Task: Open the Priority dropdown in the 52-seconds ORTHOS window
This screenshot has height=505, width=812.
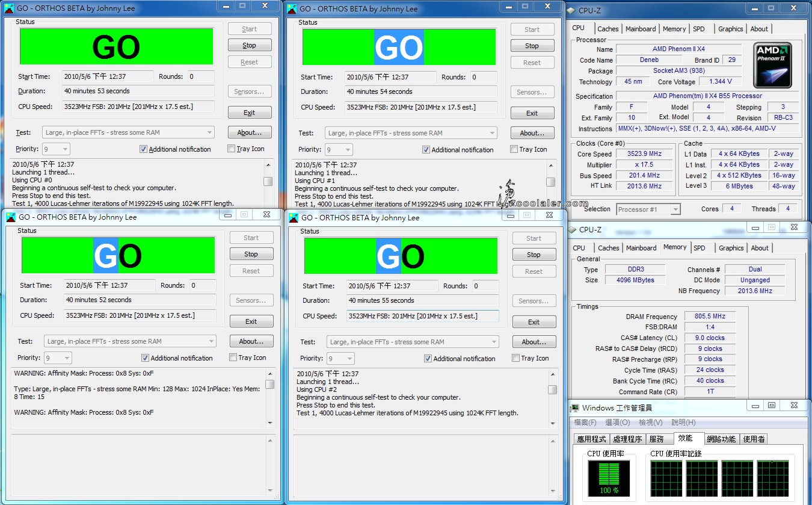Action: pos(58,358)
